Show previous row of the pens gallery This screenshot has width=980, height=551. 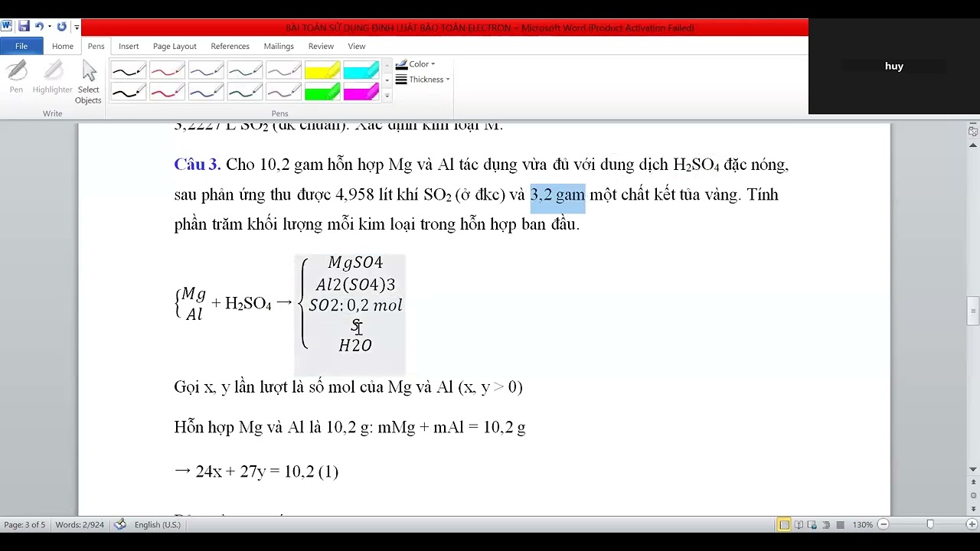(x=387, y=66)
